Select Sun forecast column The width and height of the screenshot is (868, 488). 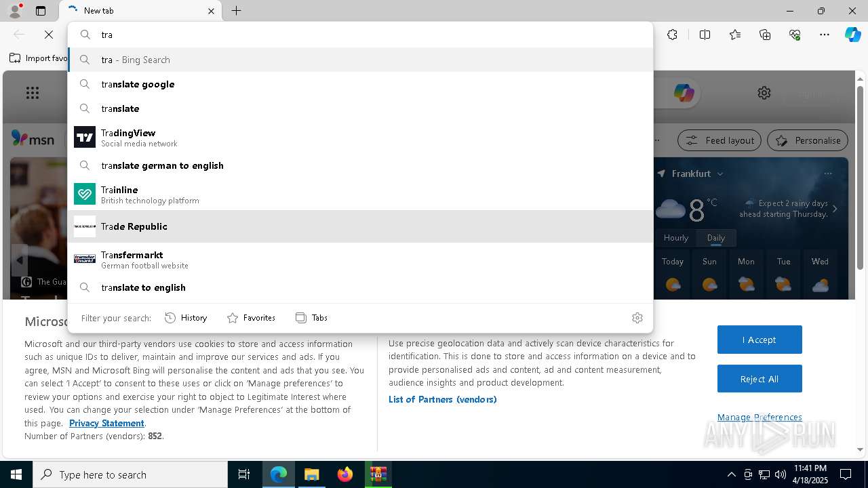710,274
